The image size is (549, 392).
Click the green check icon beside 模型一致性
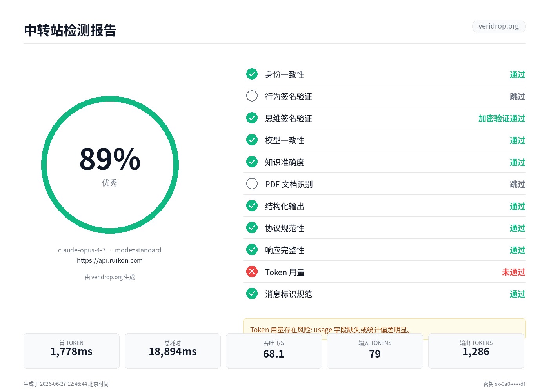point(252,140)
